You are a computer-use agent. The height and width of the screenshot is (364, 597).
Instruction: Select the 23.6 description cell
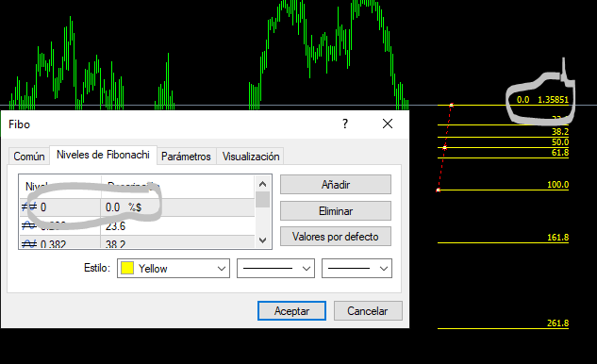pyautogui.click(x=178, y=226)
